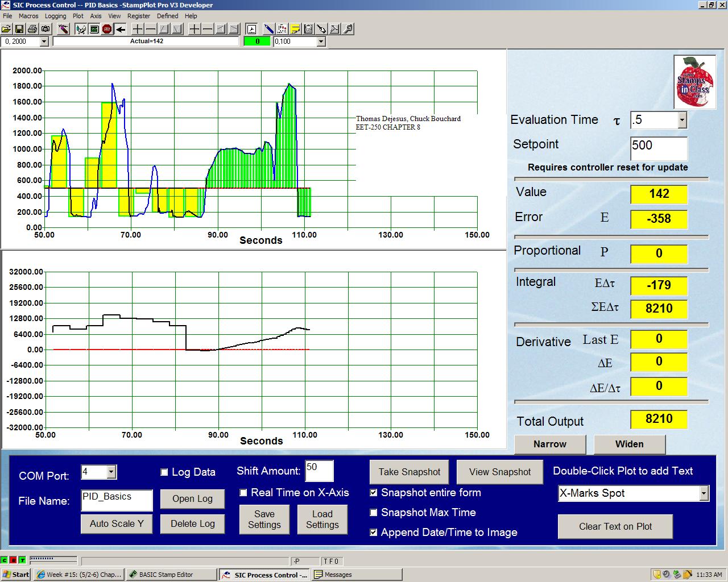The image size is (728, 582).
Task: Click the shift Y-axis up icon
Action: pyautogui.click(x=164, y=28)
